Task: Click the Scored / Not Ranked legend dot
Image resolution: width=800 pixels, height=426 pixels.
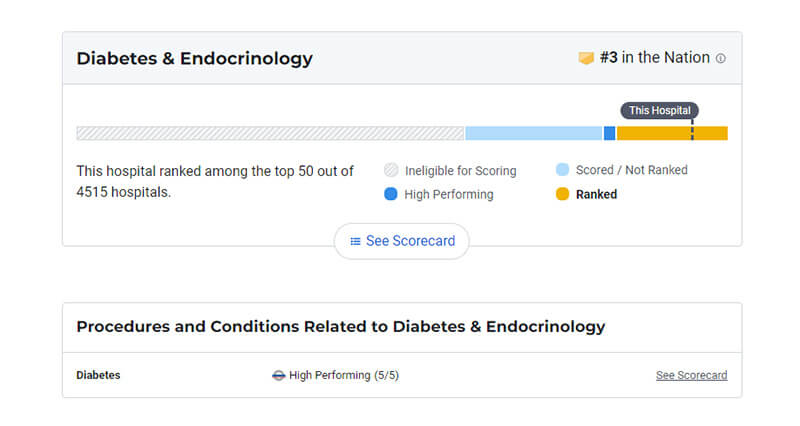Action: point(562,169)
